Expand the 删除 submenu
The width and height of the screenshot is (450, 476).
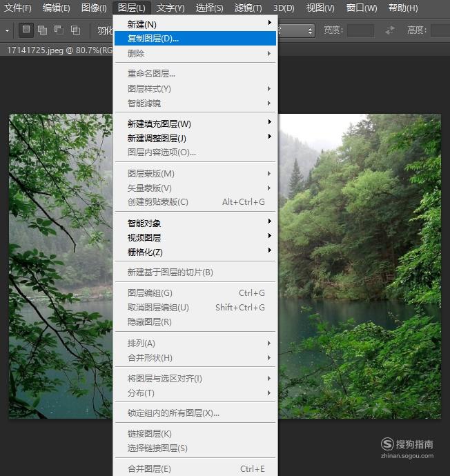point(195,54)
